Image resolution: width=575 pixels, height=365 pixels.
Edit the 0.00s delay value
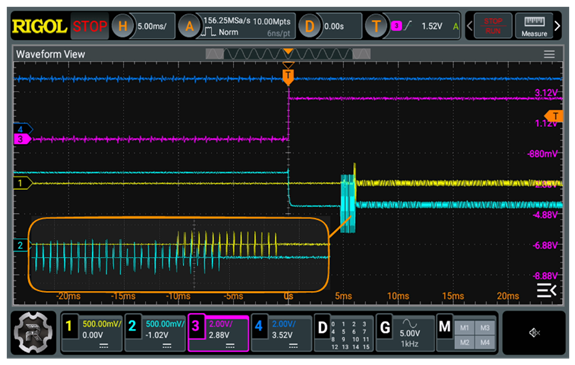334,26
